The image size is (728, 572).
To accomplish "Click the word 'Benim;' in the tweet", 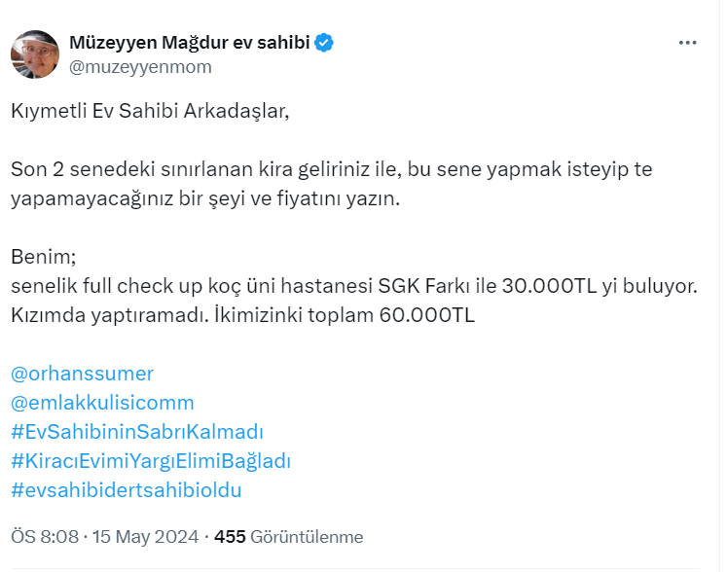I will [43, 258].
